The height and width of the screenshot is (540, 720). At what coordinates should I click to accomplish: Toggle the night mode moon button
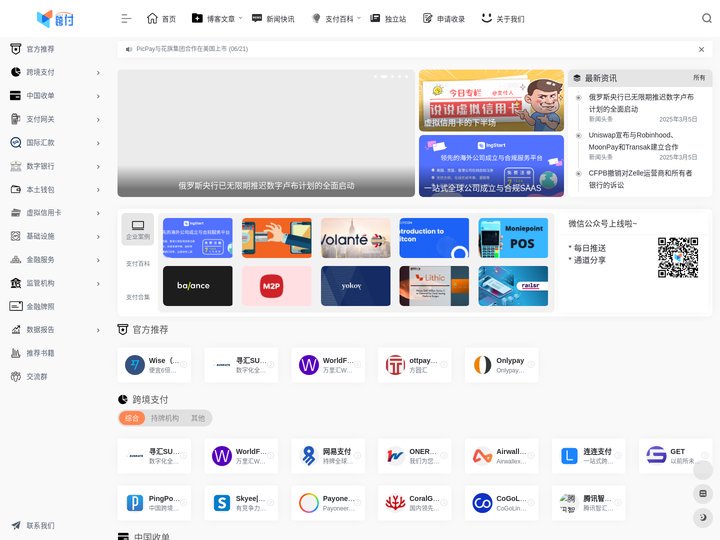click(x=703, y=517)
